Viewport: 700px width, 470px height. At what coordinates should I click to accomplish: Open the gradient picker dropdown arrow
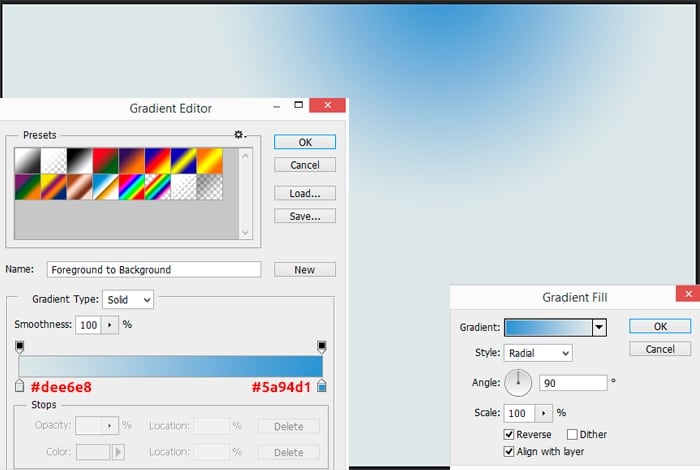[599, 327]
